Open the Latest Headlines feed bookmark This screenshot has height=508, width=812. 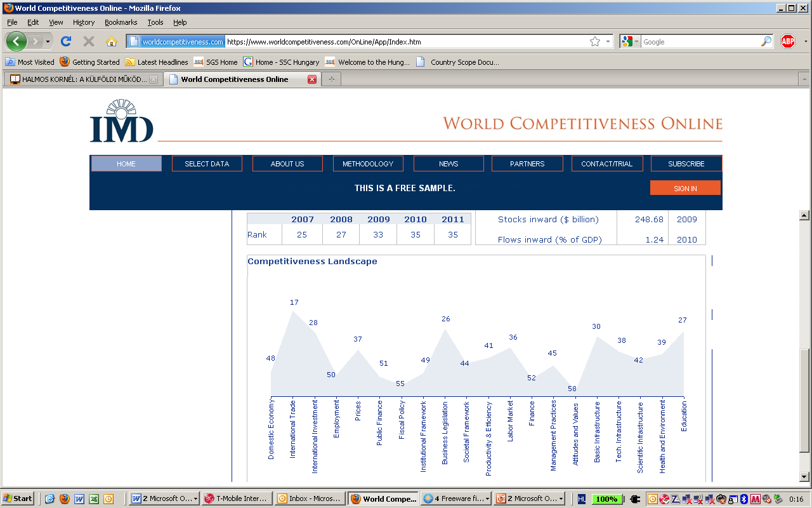tap(157, 62)
